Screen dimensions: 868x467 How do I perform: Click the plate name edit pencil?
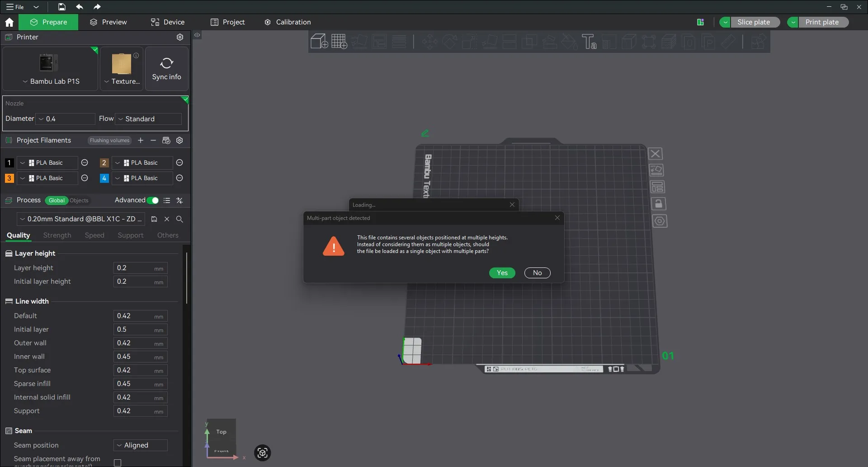pyautogui.click(x=425, y=133)
